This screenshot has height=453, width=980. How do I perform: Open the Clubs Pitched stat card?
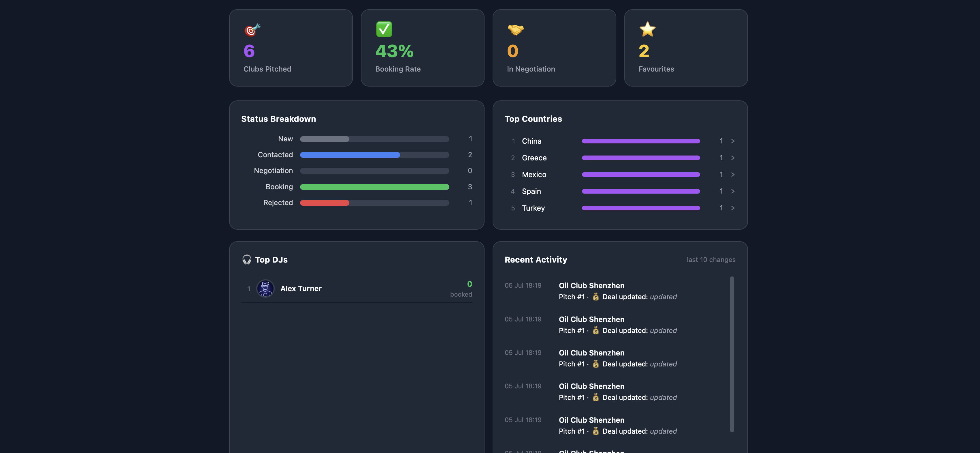coord(291,48)
